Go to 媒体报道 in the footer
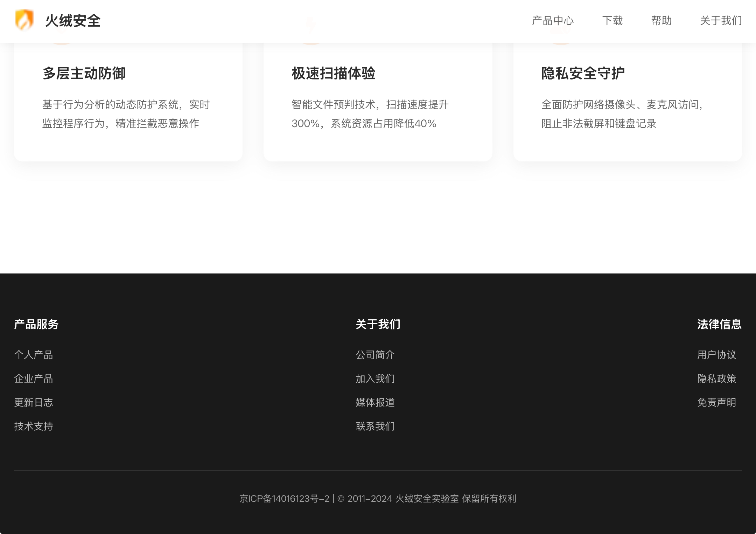This screenshot has height=534, width=756. click(375, 402)
